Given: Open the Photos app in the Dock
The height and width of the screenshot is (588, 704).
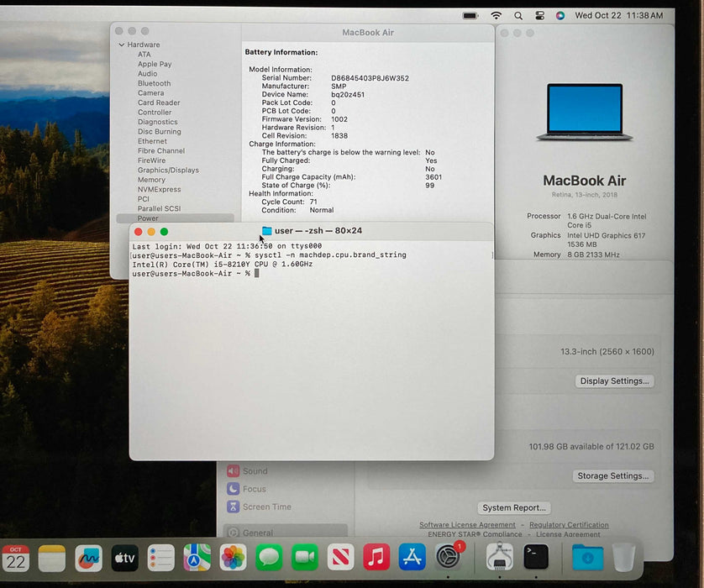Looking at the screenshot, I should [x=233, y=557].
